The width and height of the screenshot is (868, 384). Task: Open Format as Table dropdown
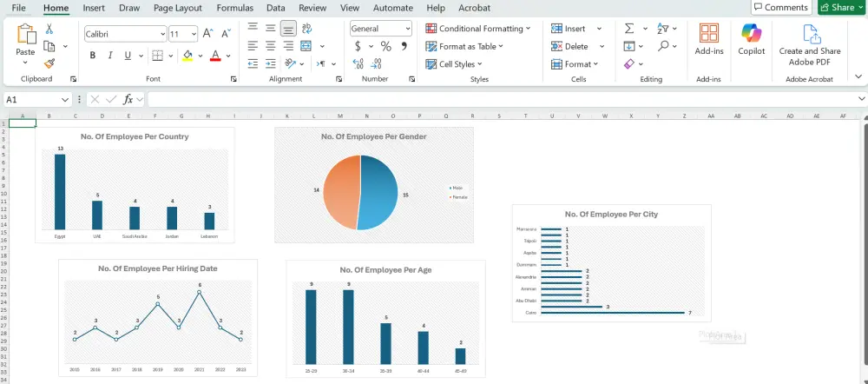(x=464, y=47)
